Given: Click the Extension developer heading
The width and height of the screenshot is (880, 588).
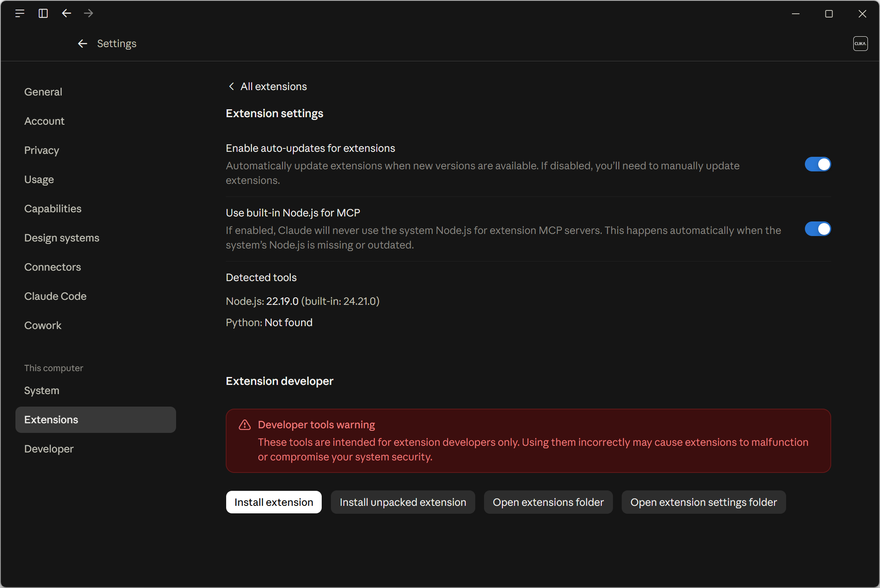Looking at the screenshot, I should click(280, 381).
